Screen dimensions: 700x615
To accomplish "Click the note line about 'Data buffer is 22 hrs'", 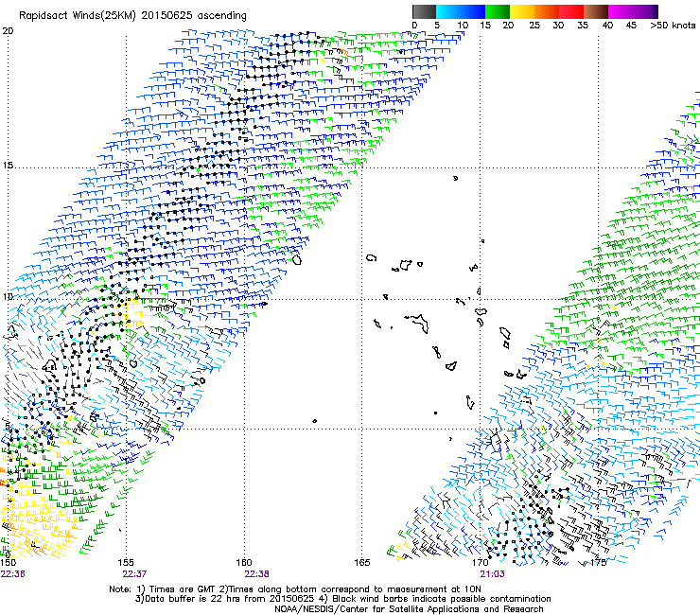I will [342, 599].
